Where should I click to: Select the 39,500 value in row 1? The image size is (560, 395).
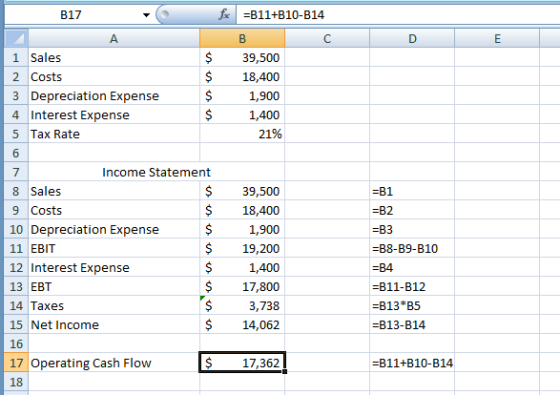click(x=242, y=58)
